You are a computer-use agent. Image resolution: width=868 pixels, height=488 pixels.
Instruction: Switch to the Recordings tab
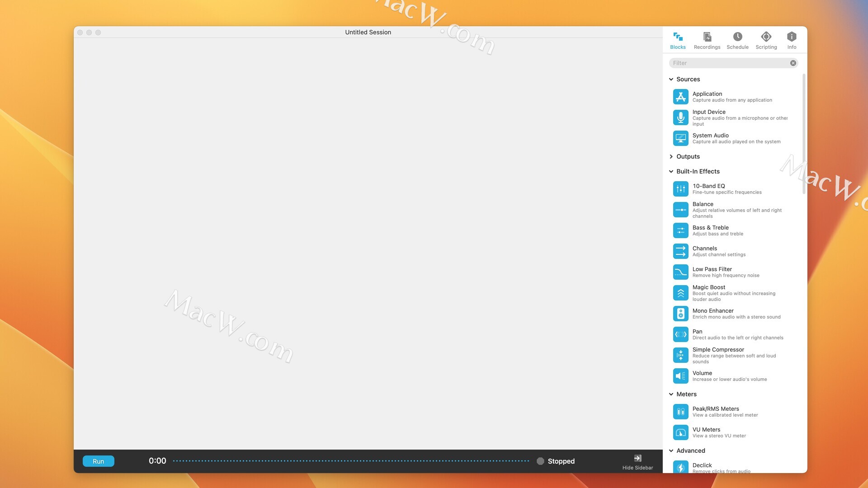pyautogui.click(x=707, y=40)
